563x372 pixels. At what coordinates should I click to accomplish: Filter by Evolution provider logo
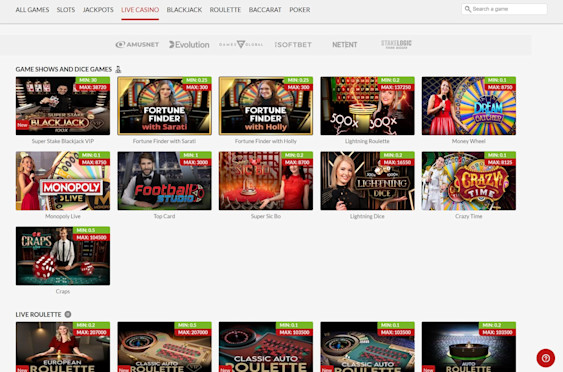189,45
